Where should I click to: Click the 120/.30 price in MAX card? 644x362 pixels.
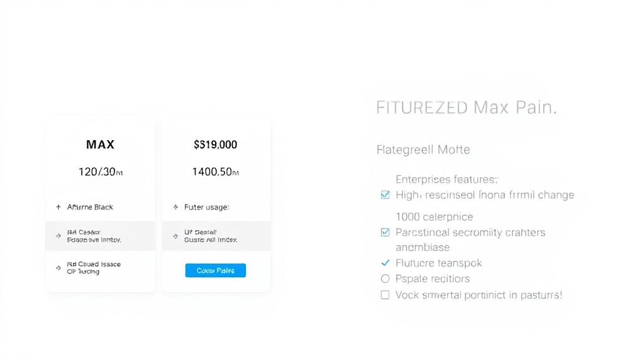101,172
